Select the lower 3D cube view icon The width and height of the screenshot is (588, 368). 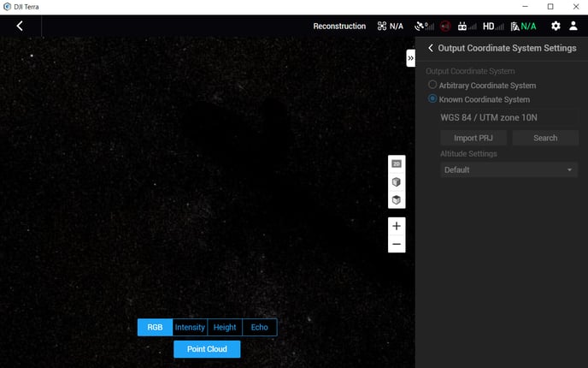(x=397, y=199)
